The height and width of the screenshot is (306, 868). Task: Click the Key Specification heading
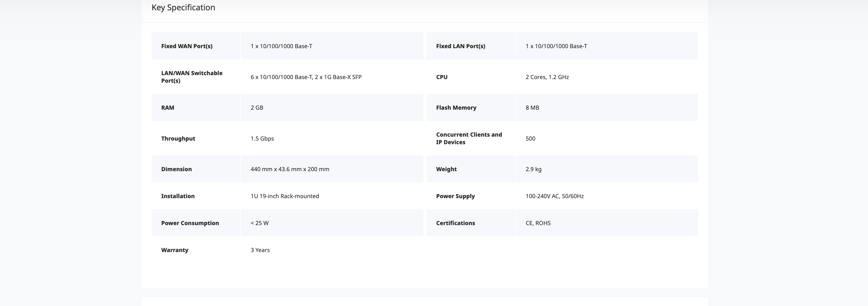[x=183, y=7]
